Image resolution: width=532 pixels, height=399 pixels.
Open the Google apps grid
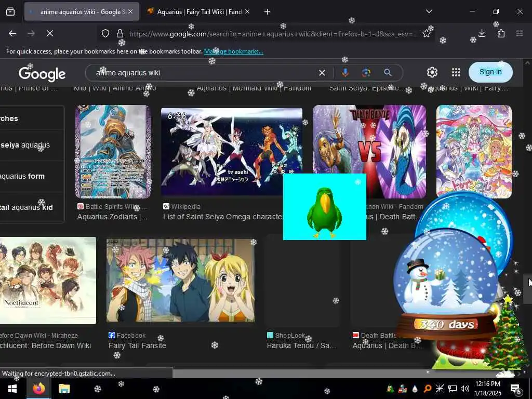(456, 72)
